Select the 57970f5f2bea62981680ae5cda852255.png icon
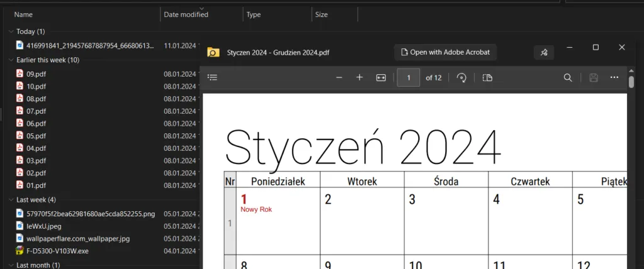 (19, 213)
